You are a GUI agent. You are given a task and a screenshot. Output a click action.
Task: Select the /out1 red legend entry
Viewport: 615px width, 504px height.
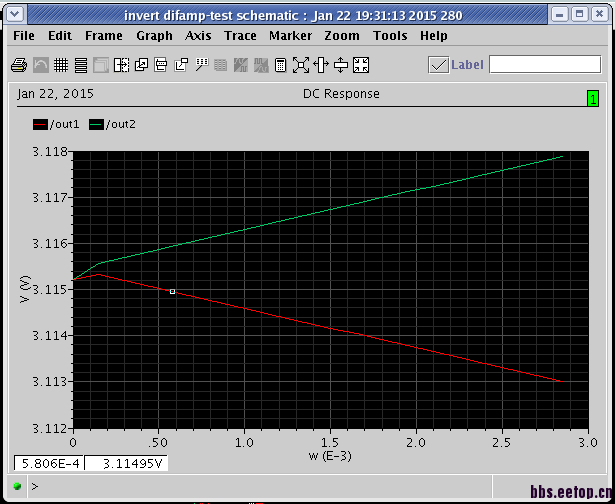pyautogui.click(x=56, y=125)
